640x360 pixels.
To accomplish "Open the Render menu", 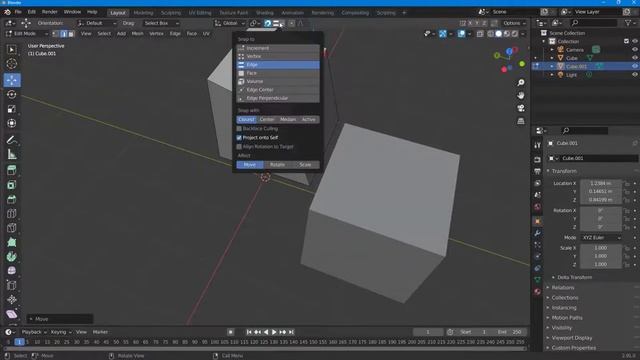I will click(49, 12).
